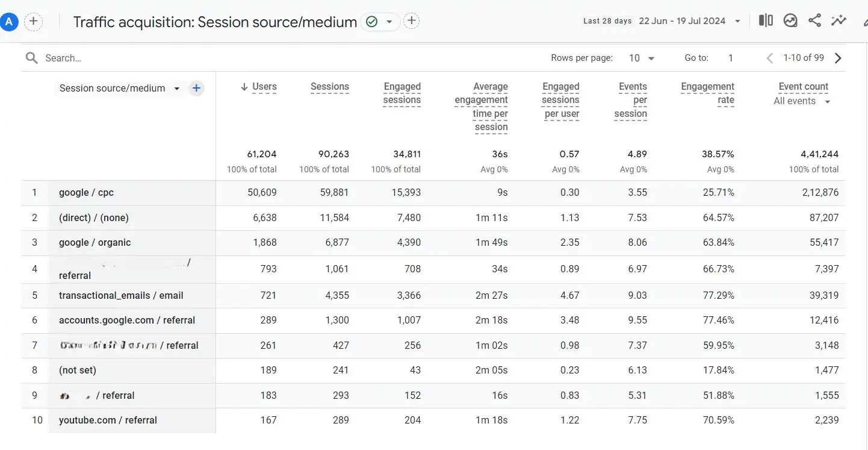868x450 pixels.
Task: Change the Last 28 days date range
Action: click(689, 20)
